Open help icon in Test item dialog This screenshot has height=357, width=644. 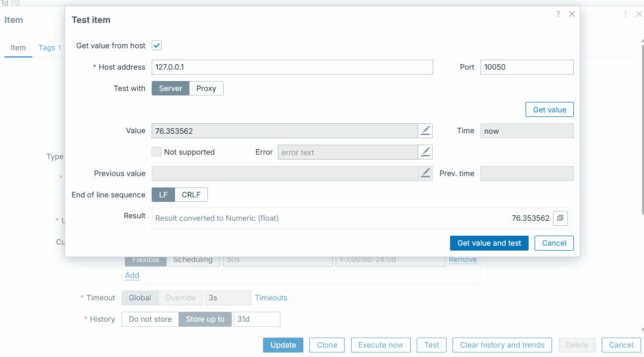point(558,14)
